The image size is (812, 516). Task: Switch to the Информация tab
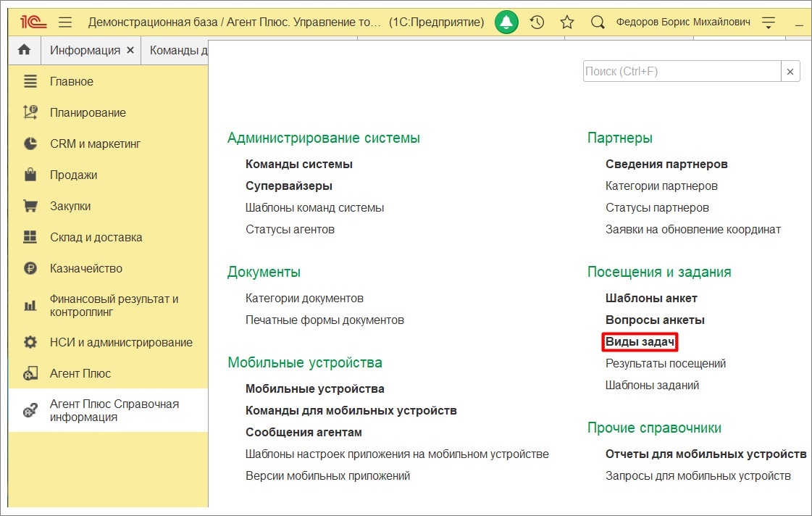(x=85, y=50)
